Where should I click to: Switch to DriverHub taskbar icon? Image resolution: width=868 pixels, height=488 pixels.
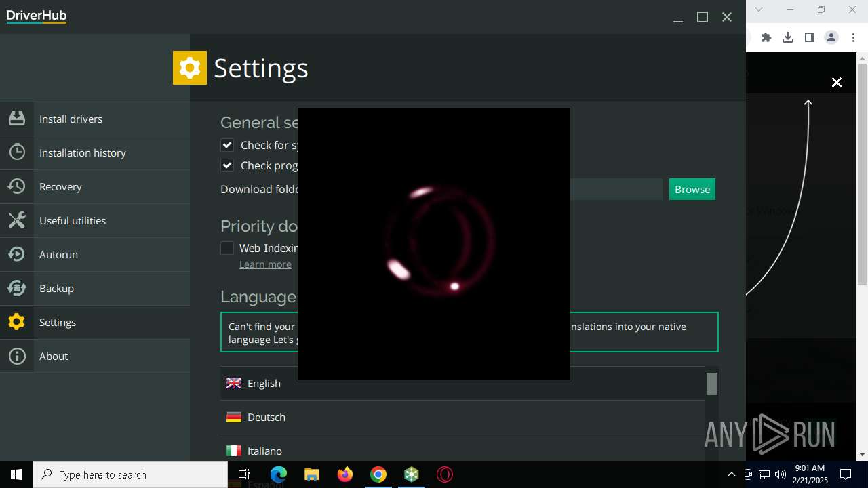point(412,474)
